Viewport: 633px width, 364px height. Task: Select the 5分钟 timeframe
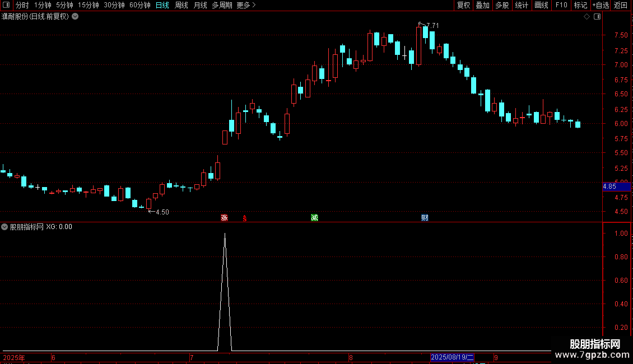[64, 5]
